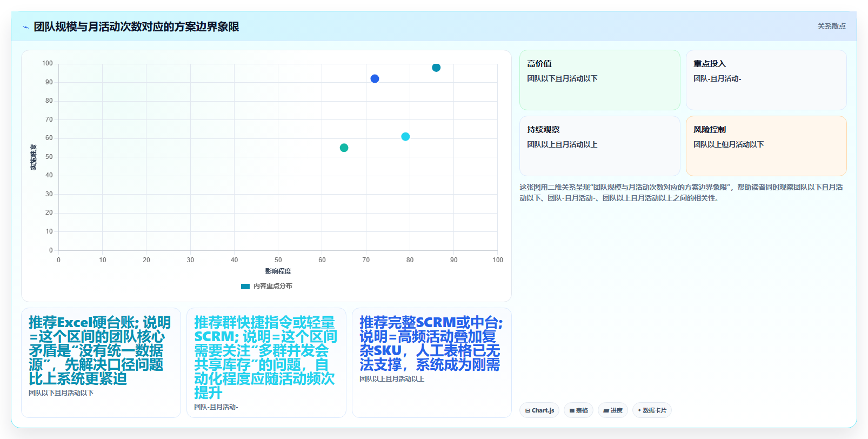
Task: Click the small icon before the panel title
Action: pos(25,27)
